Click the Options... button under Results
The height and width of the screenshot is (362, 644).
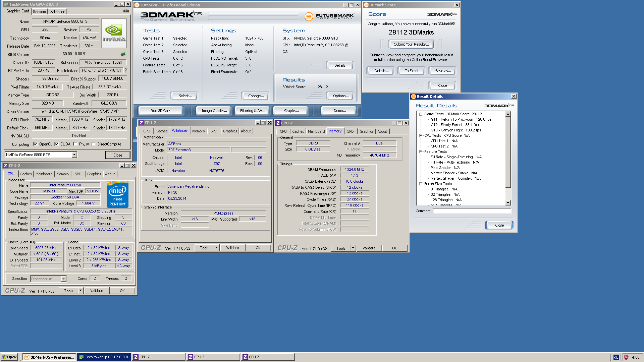click(x=341, y=96)
